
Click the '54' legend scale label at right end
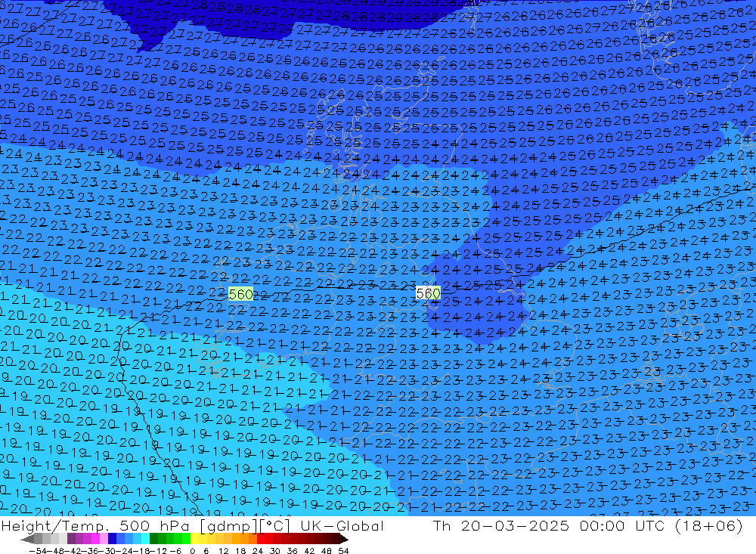coord(343,551)
